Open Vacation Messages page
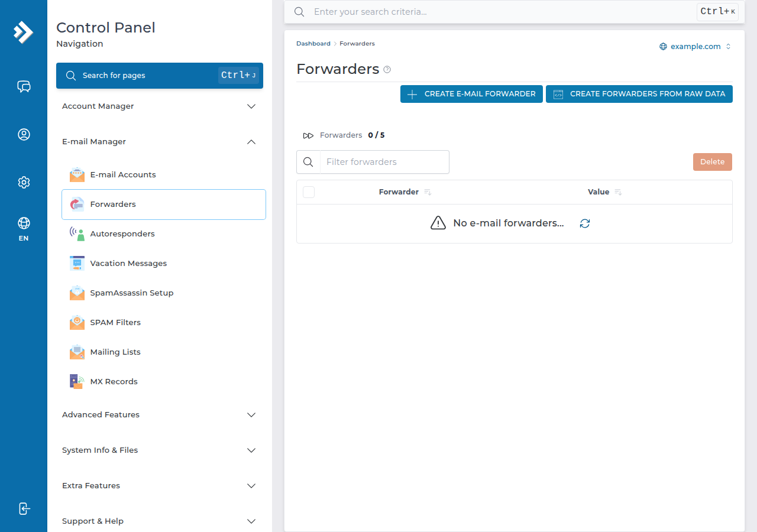This screenshot has width=757, height=532. (x=164, y=264)
